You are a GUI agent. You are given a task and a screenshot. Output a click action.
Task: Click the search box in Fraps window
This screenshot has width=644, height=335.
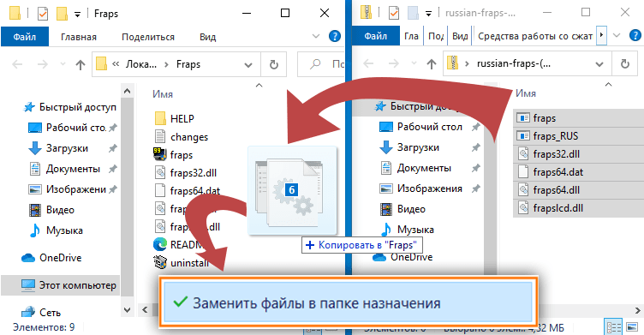pyautogui.click(x=322, y=64)
